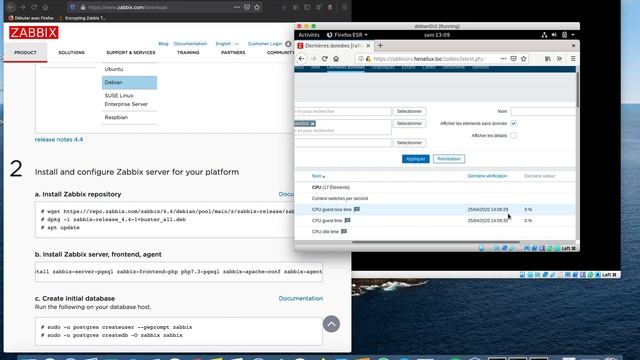Image resolution: width=640 pixels, height=360 pixels.
Task: Open home page in the debianGUI Firefox
Action: tap(336, 59)
